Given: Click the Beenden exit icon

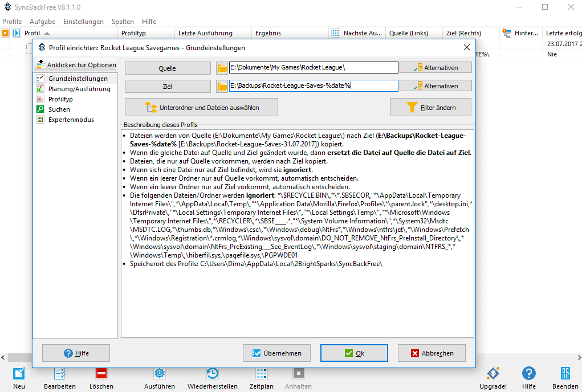Looking at the screenshot, I should (x=565, y=373).
